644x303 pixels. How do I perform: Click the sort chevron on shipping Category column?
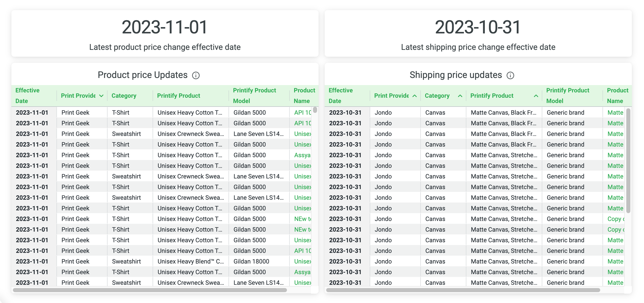(x=460, y=96)
